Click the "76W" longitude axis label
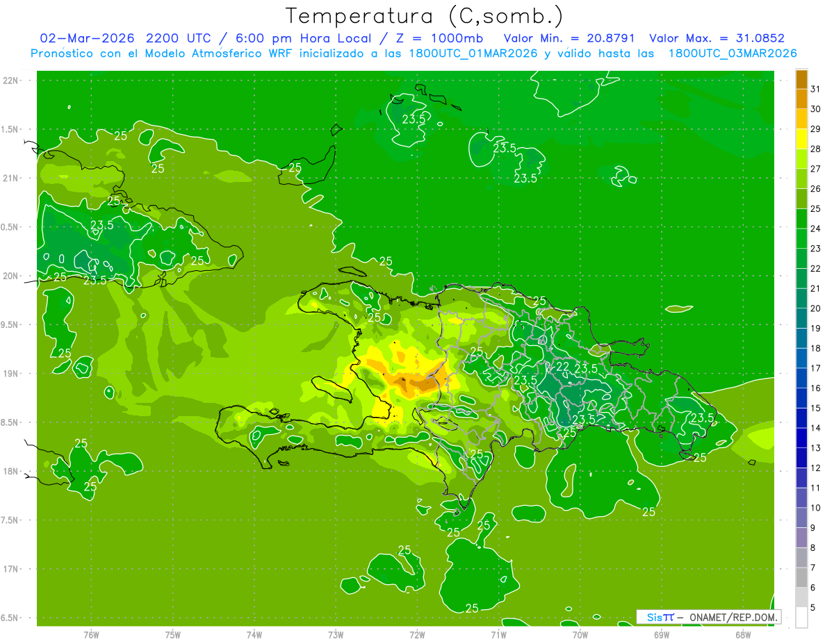834x644 pixels. [x=91, y=634]
